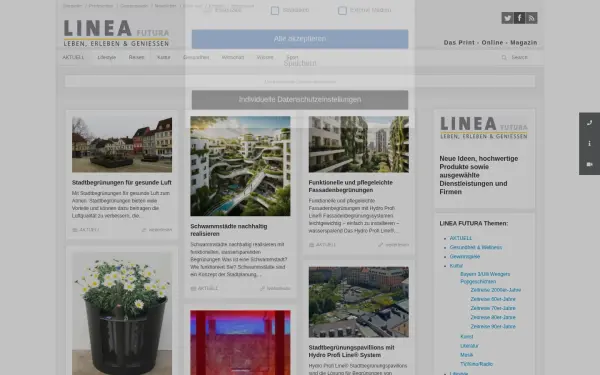
Task: Open the red abstract painting thumbnail
Action: 240,342
